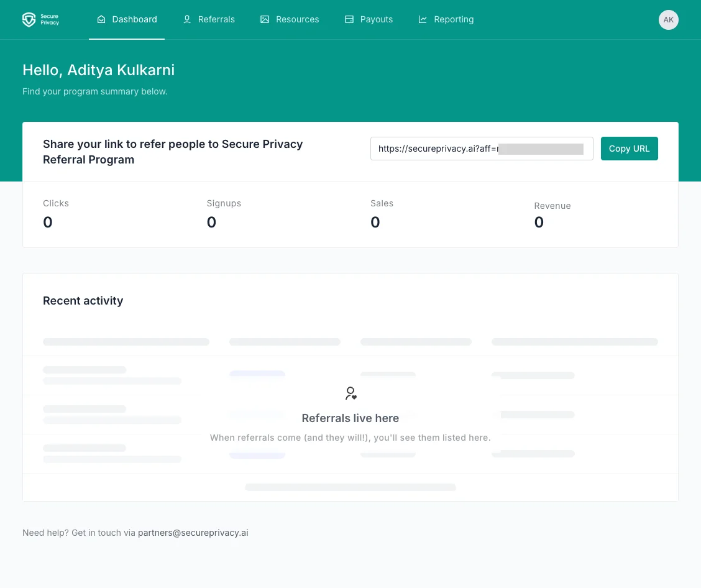The width and height of the screenshot is (701, 588).
Task: Click the Payouts card icon
Action: click(x=348, y=19)
